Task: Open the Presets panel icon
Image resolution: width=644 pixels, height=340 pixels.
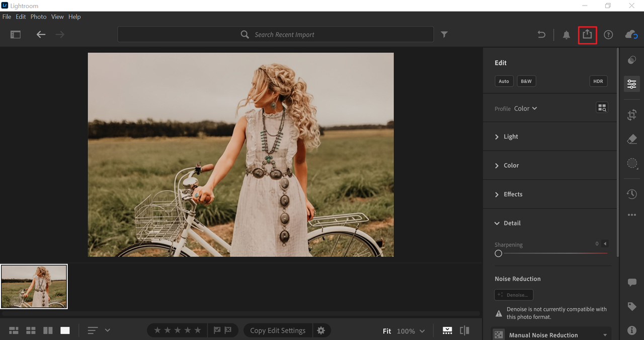Action: coord(632,60)
